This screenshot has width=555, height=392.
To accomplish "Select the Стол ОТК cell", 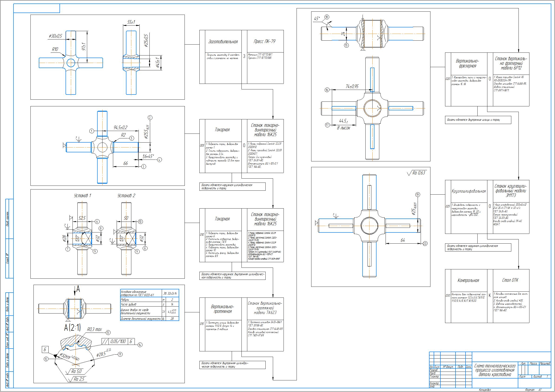I will coord(510,280).
